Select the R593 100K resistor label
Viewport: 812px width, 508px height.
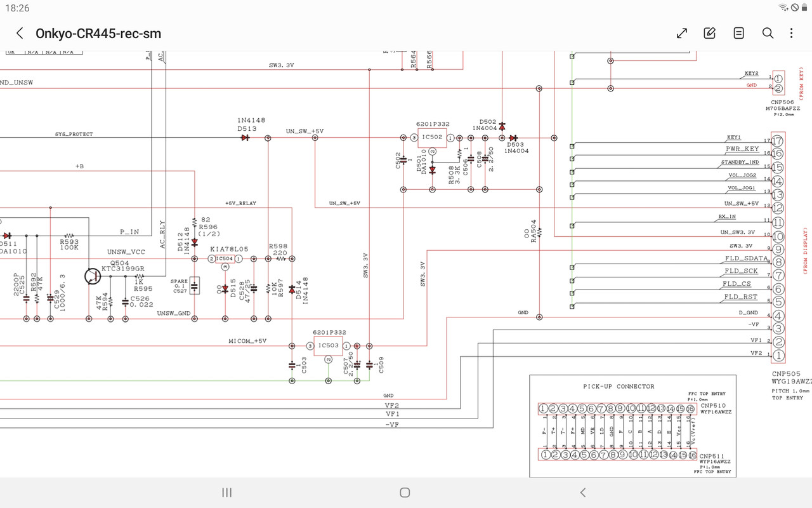70,244
